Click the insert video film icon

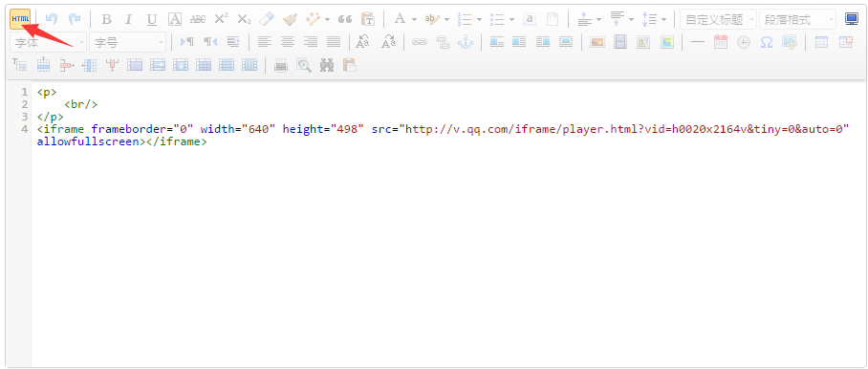point(620,42)
